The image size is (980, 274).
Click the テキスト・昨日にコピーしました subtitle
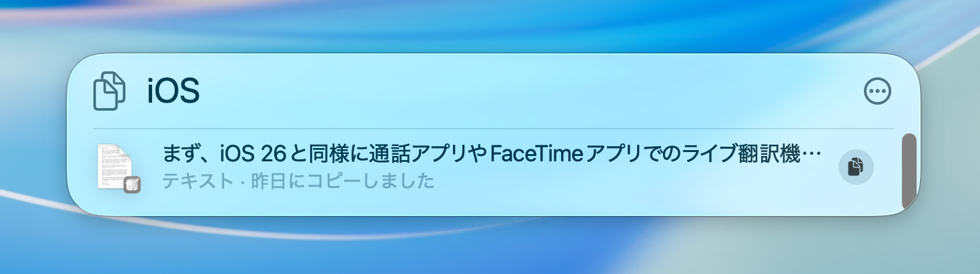298,181
